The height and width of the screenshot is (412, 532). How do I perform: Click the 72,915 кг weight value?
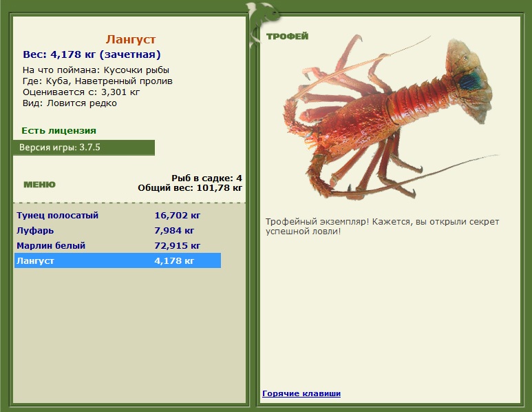click(x=178, y=245)
